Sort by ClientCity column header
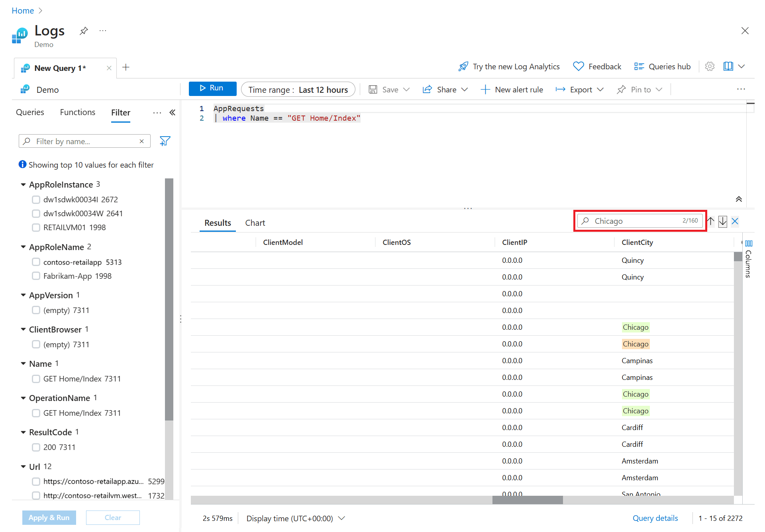Image resolution: width=765 pixels, height=532 pixels. [x=637, y=243]
